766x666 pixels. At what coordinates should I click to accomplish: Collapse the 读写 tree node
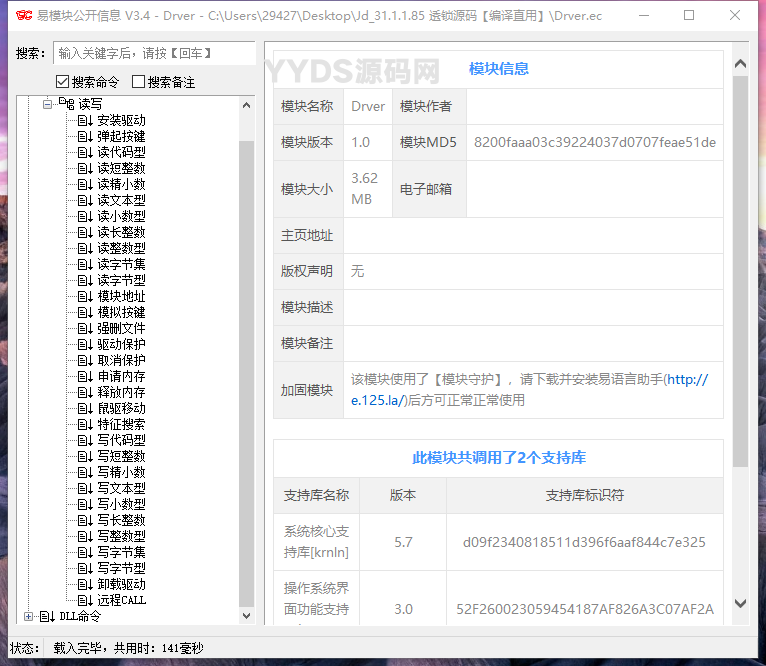[x=47, y=104]
